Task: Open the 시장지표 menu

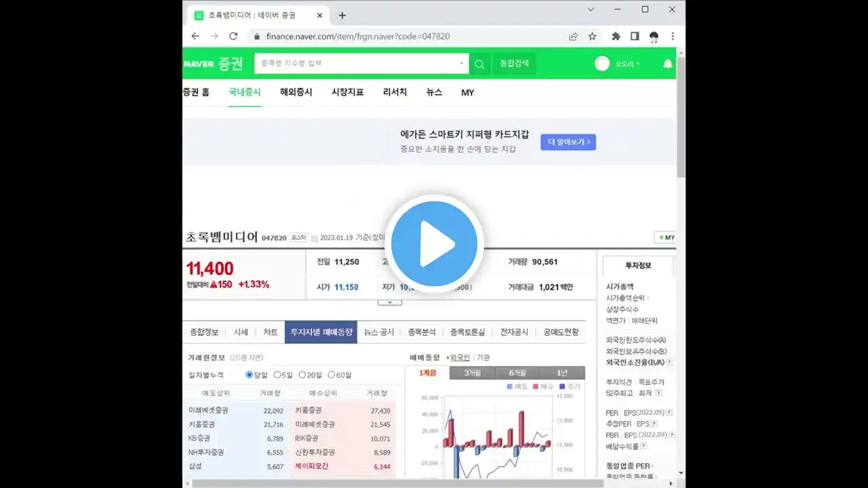Action: (348, 92)
